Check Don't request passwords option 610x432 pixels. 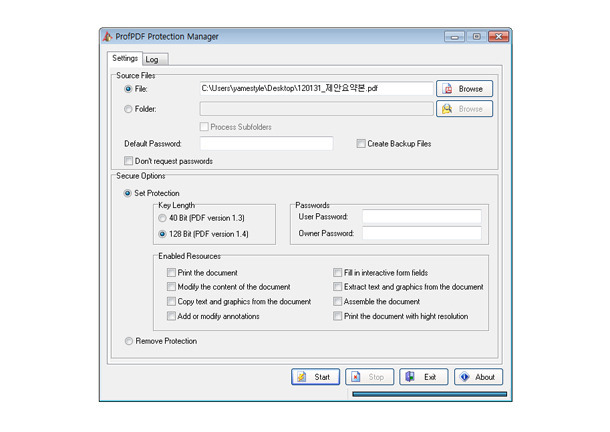click(x=128, y=161)
